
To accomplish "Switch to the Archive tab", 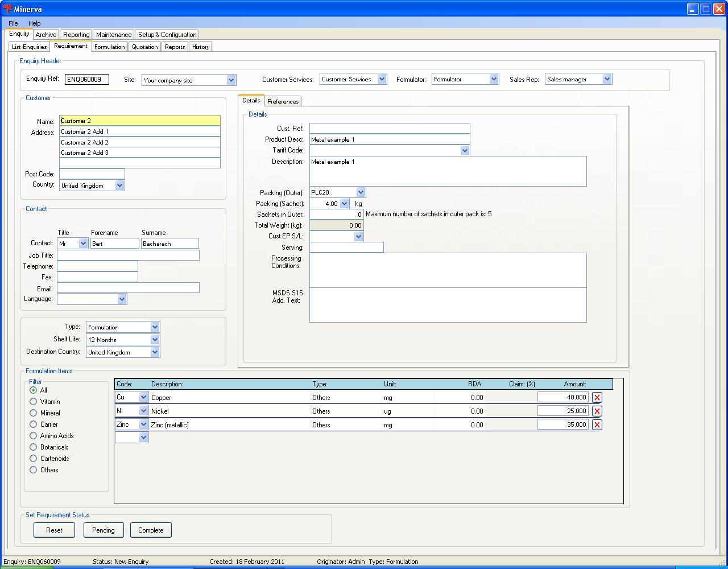I will (46, 35).
